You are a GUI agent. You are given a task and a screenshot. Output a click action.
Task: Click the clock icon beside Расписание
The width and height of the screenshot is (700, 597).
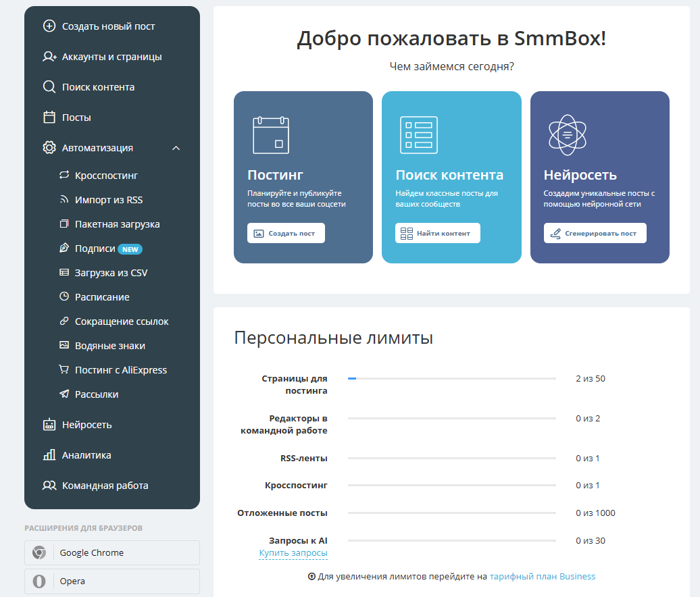(x=64, y=296)
